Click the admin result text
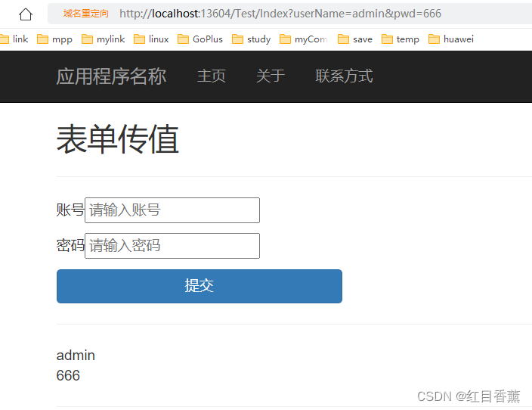This screenshot has height=410, width=532. pyautogui.click(x=76, y=356)
